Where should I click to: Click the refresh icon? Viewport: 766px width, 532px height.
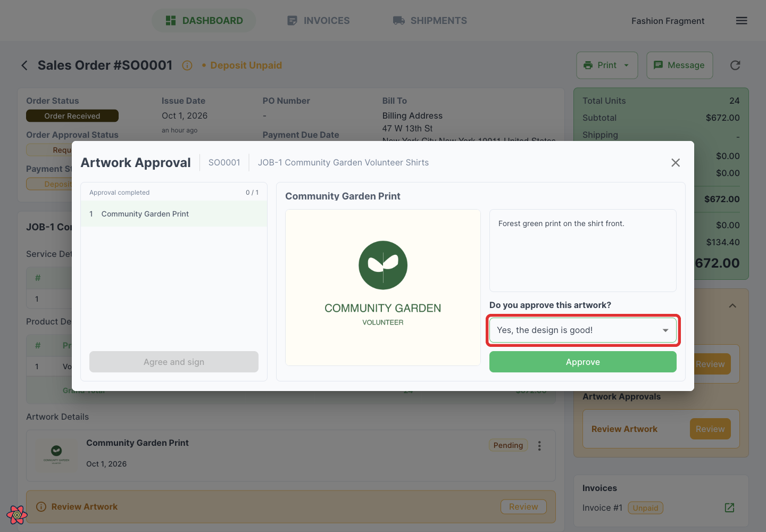tap(735, 65)
